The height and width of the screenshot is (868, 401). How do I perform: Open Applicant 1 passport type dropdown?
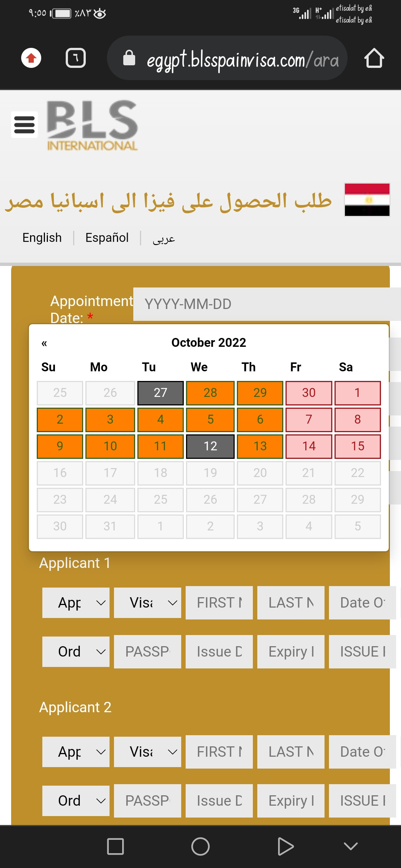click(x=76, y=652)
